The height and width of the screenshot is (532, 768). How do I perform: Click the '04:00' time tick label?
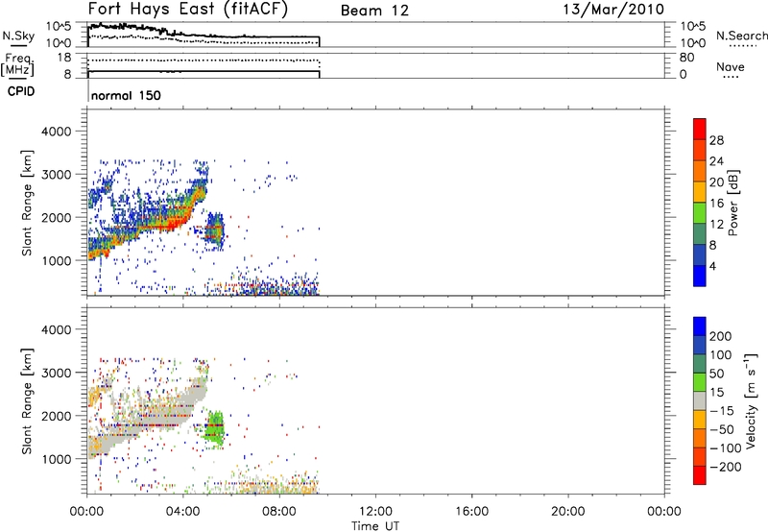(x=183, y=512)
